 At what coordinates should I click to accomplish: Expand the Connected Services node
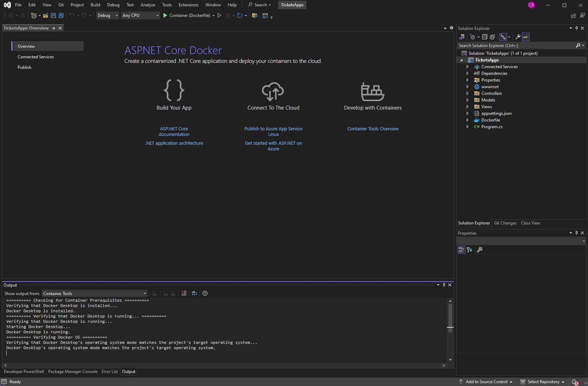click(x=467, y=67)
